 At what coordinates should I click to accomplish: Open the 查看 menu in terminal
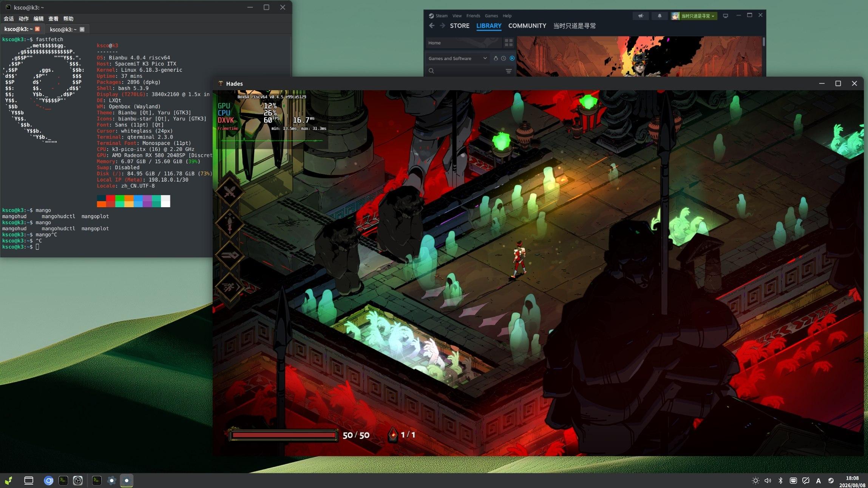[53, 18]
